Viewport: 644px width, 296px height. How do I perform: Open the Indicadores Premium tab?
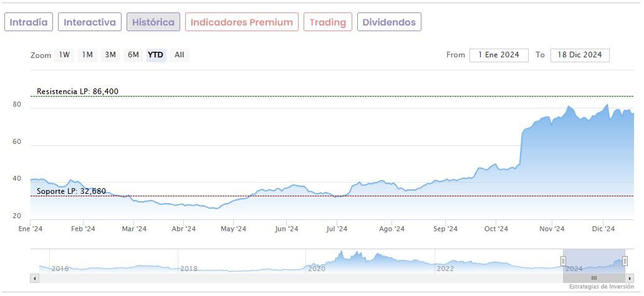click(x=241, y=22)
